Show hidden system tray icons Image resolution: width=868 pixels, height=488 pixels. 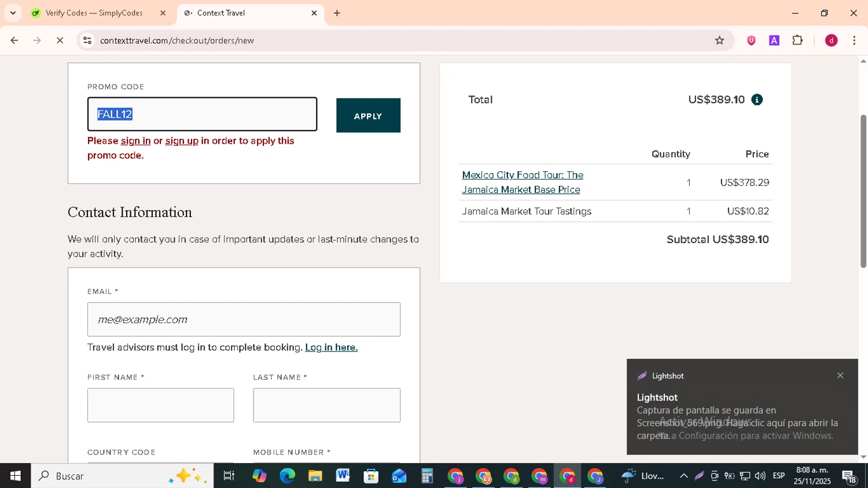683,476
